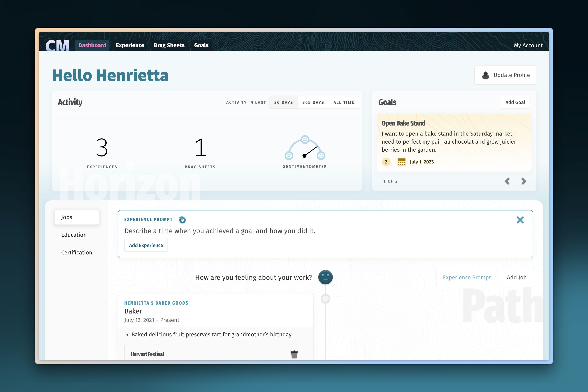Click the neutral face mood icon
588x392 pixels.
pyautogui.click(x=325, y=277)
